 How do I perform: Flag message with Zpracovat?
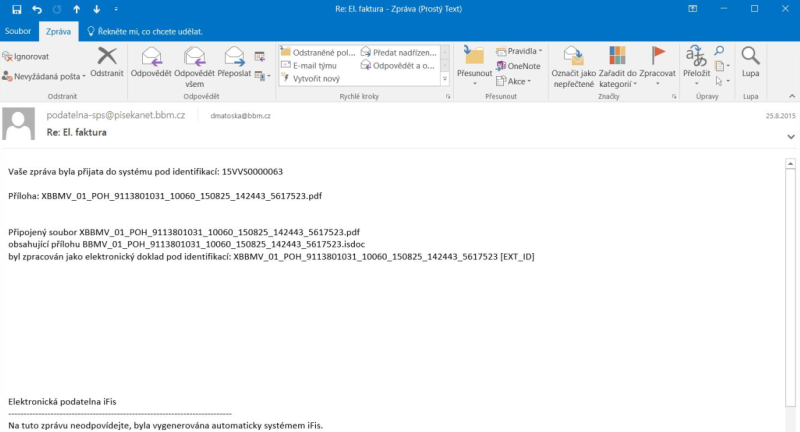point(657,67)
